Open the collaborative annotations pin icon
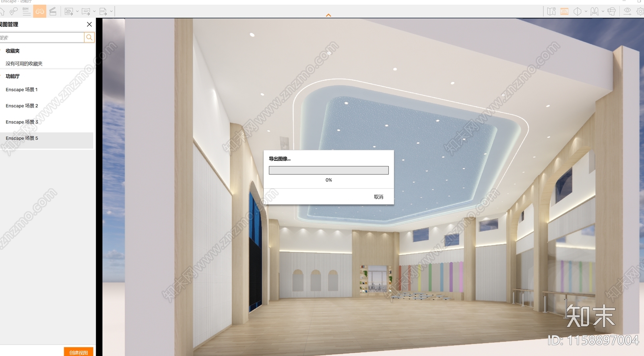Image resolution: width=644 pixels, height=356 pixels. (x=13, y=11)
